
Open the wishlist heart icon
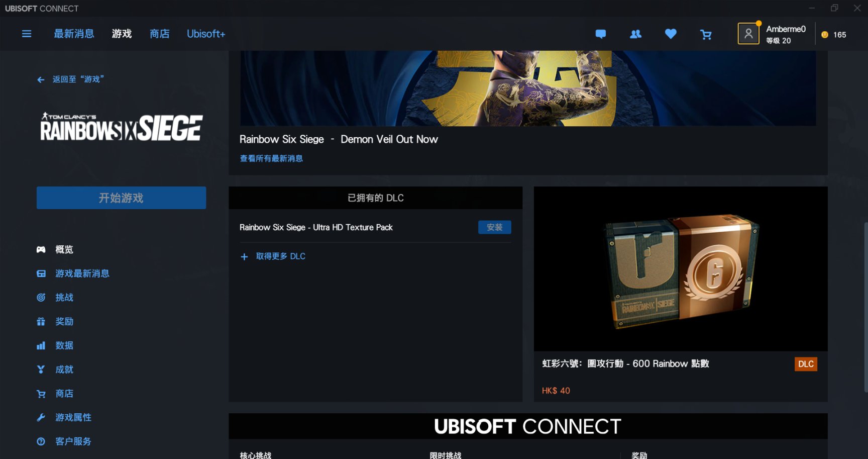pyautogui.click(x=671, y=34)
